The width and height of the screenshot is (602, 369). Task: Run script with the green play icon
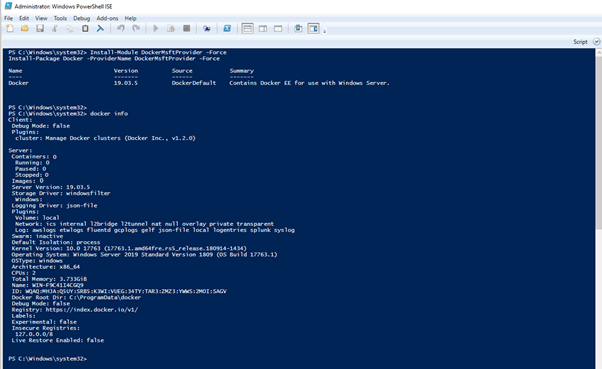point(155,28)
